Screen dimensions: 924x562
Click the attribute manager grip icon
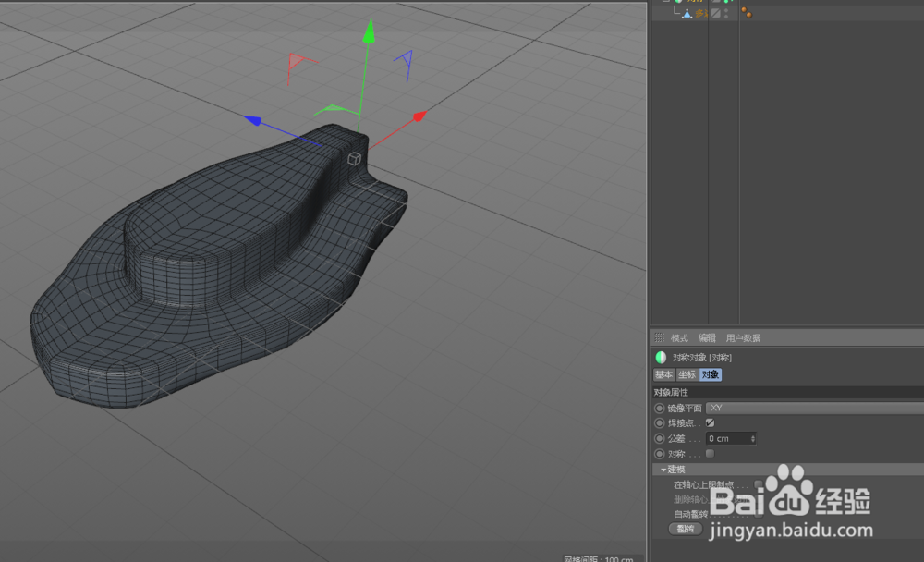(660, 337)
